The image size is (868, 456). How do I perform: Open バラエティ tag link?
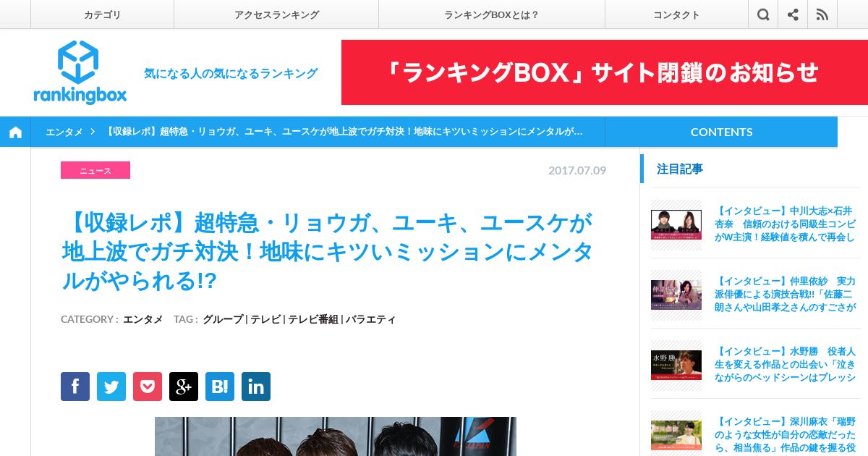tap(370, 319)
